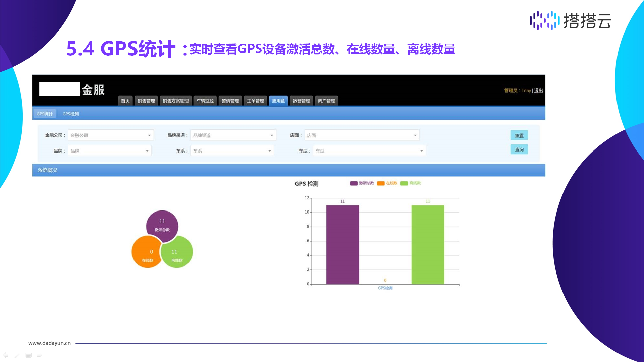Select the orange 在线数 circle
Viewport: 644px width, 362px height.
(147, 252)
